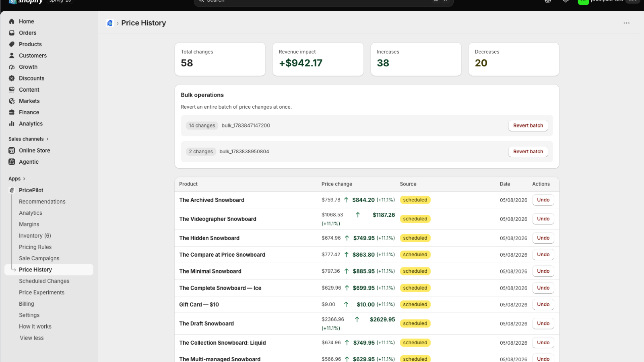Click the Date column header
This screenshot has height=362, width=644.
click(505, 184)
